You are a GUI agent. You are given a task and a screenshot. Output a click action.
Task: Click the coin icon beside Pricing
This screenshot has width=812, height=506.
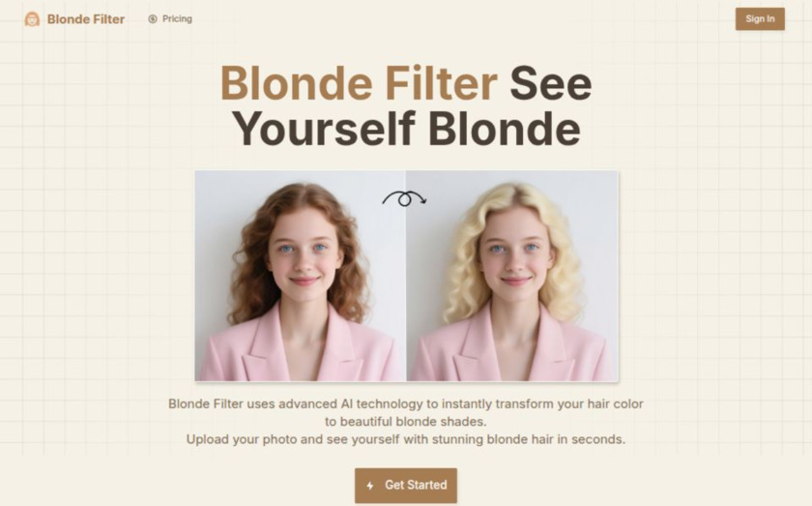click(x=153, y=19)
